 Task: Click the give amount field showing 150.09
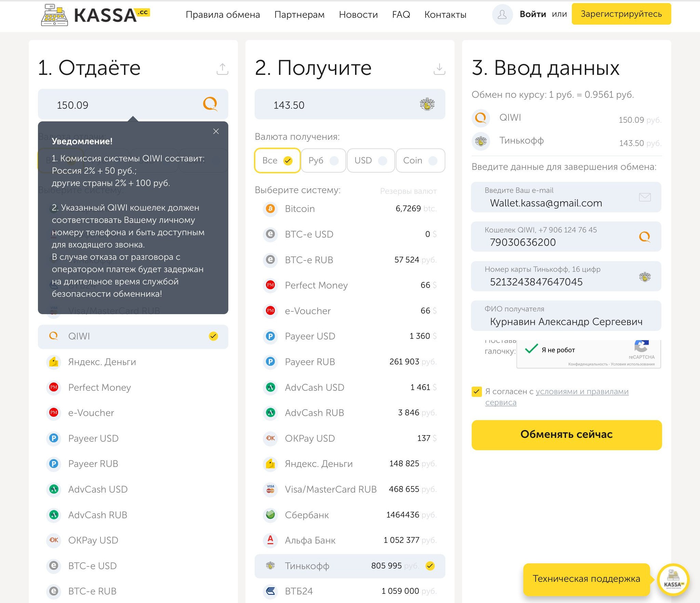[133, 104]
